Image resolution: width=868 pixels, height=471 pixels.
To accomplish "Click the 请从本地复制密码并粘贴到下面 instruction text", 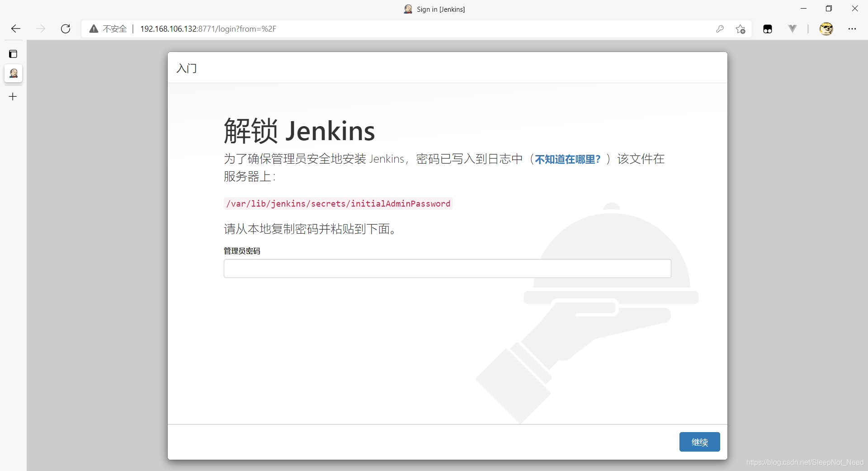I will click(x=311, y=229).
